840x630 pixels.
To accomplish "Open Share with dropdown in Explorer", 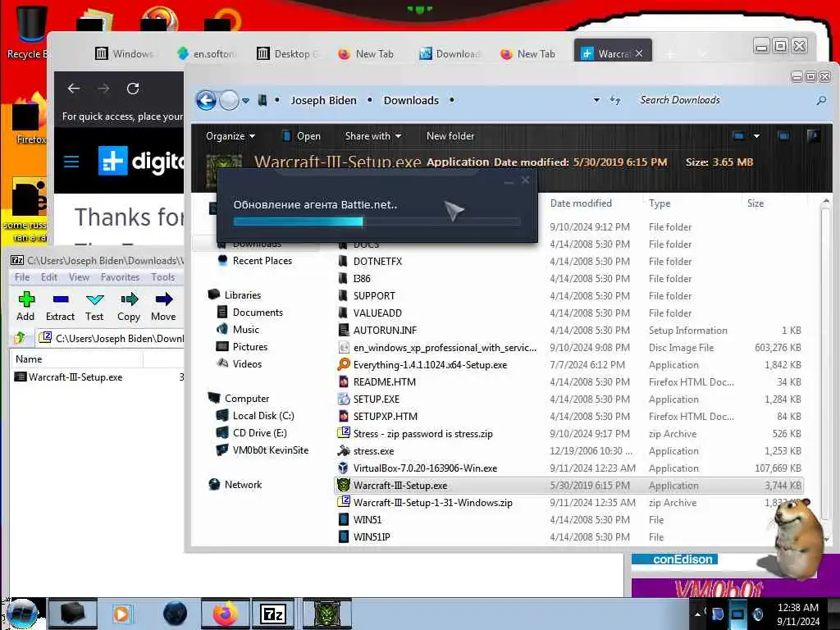I will pyautogui.click(x=373, y=136).
